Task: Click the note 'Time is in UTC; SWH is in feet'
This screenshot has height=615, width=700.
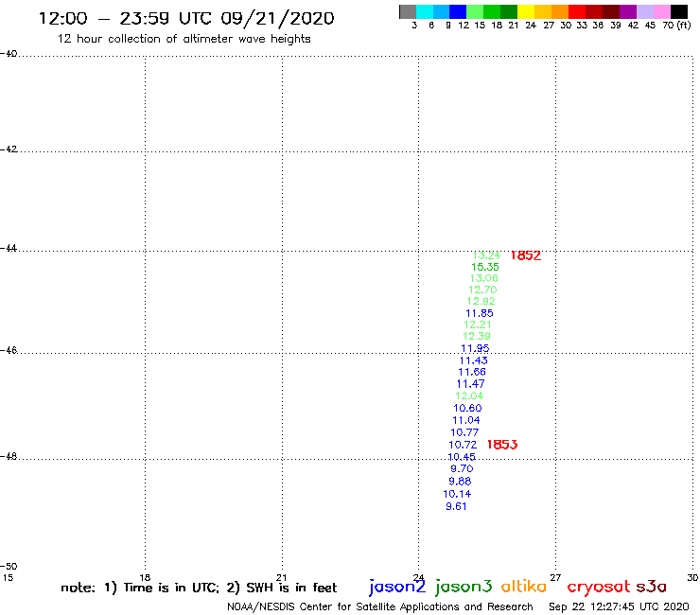Action: tap(199, 588)
